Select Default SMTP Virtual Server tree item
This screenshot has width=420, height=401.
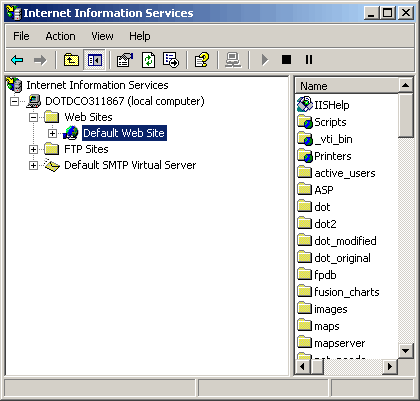coord(130,165)
